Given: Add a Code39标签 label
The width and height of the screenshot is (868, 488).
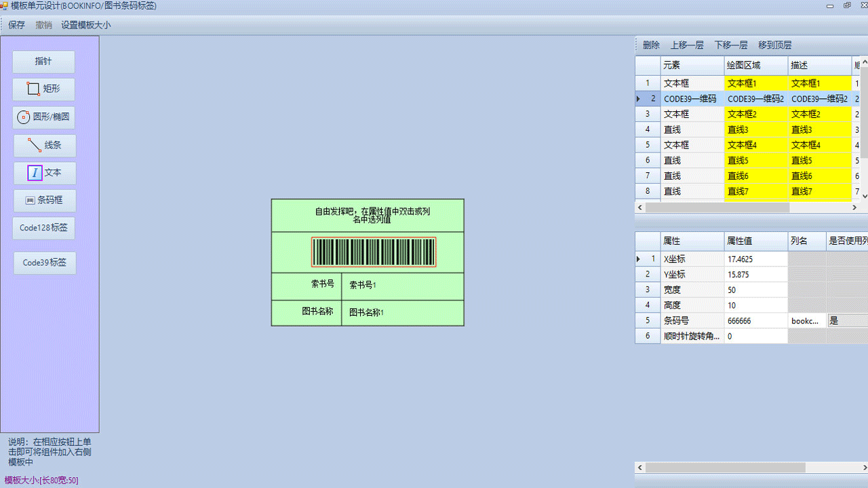Looking at the screenshot, I should pyautogui.click(x=45, y=263).
